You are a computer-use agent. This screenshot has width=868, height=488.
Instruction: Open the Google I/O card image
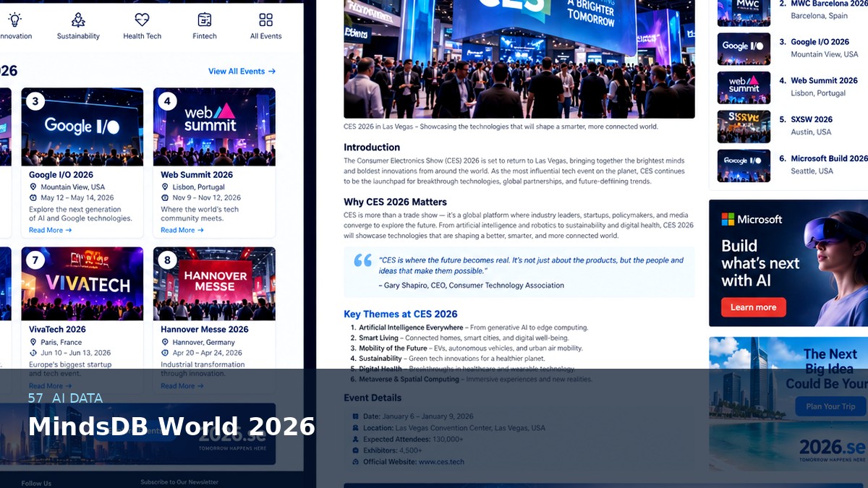82,127
